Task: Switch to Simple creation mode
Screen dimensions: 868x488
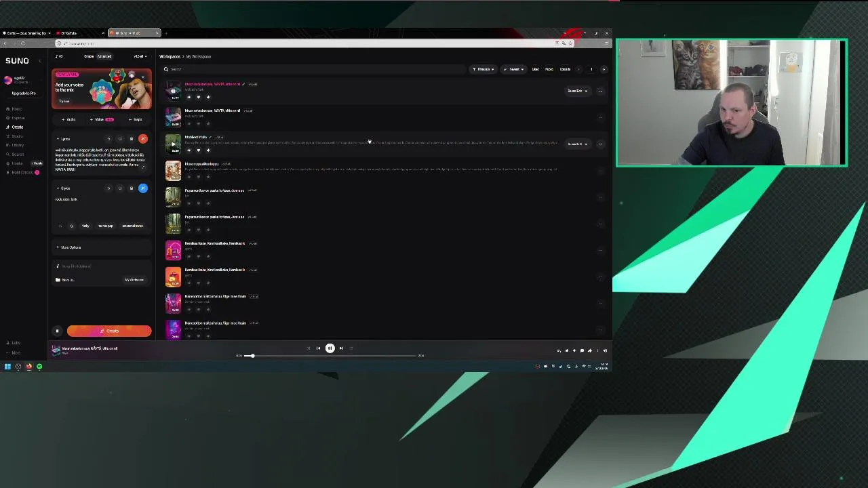Action: 89,56
